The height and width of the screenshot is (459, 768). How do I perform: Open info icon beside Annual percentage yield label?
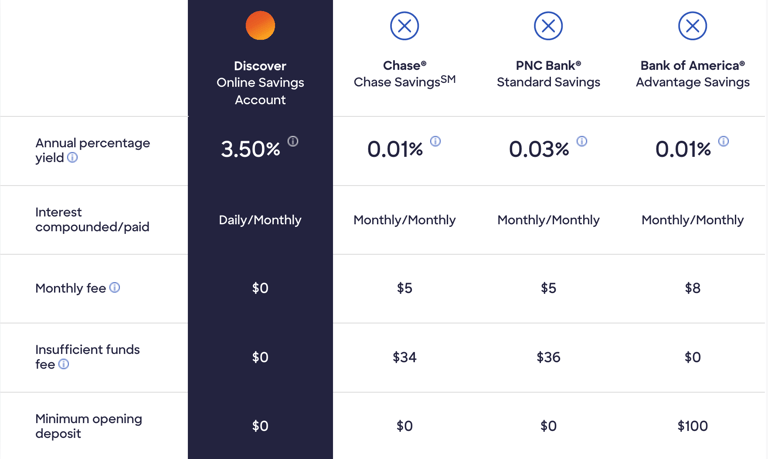click(x=72, y=158)
